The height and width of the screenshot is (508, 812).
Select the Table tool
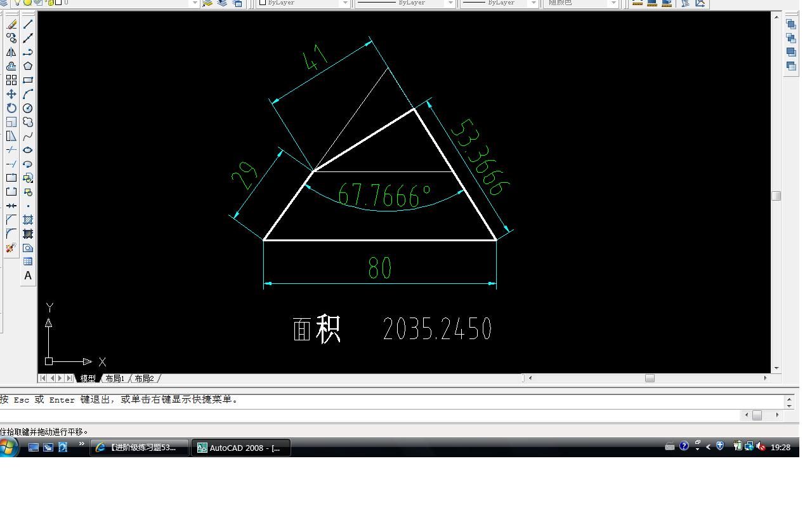point(28,262)
